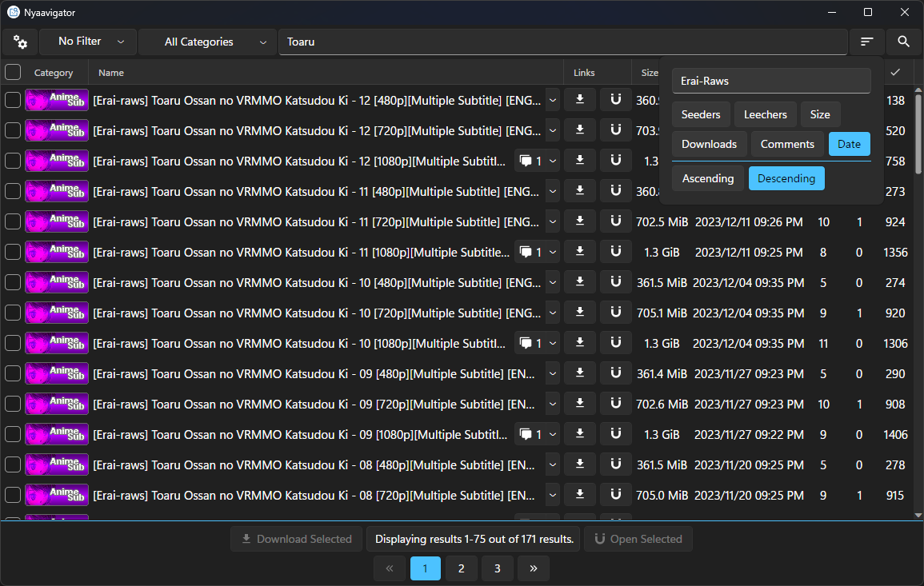Sort by Downloads
The width and height of the screenshot is (924, 586).
coord(709,144)
